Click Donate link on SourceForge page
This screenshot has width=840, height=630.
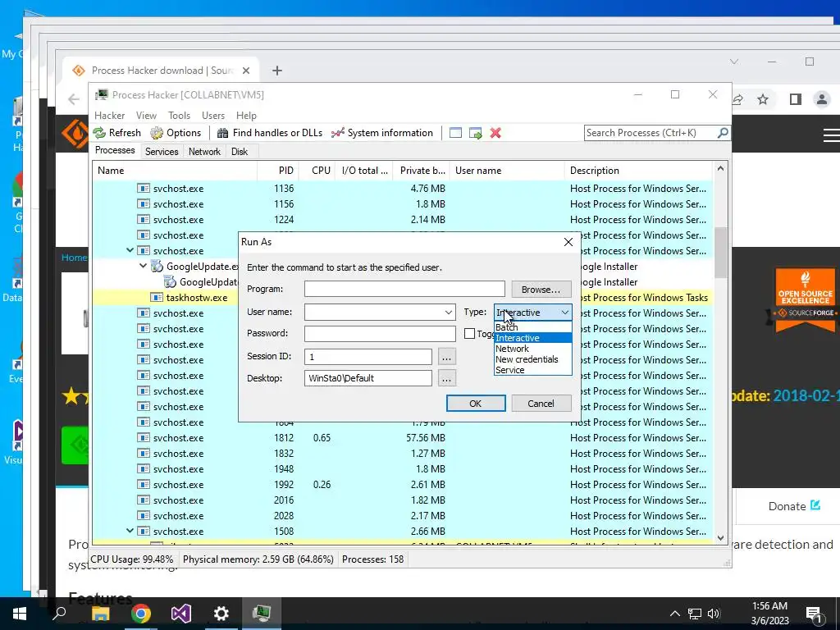(x=794, y=506)
